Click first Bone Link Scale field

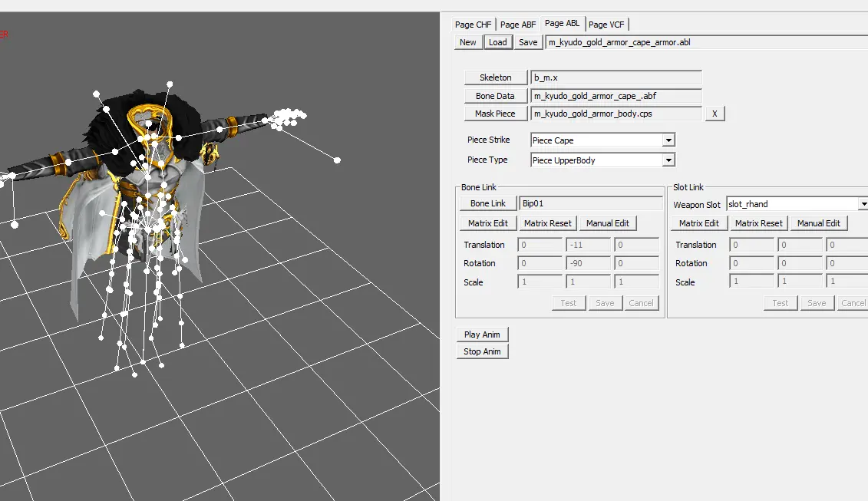(540, 282)
